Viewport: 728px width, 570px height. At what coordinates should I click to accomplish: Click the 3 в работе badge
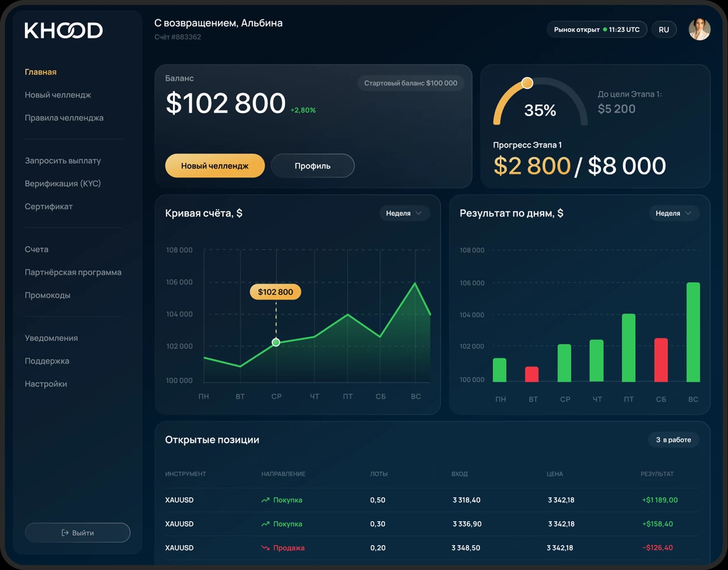(x=673, y=440)
